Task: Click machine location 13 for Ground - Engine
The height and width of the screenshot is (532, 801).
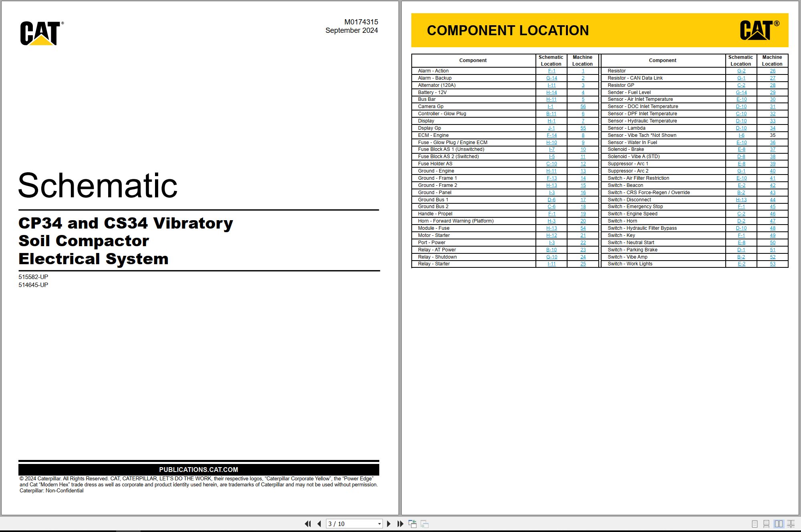Action: pyautogui.click(x=583, y=171)
